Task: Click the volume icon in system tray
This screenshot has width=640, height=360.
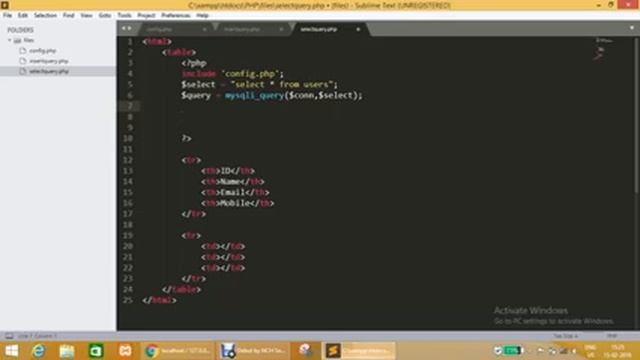Action: [574, 351]
